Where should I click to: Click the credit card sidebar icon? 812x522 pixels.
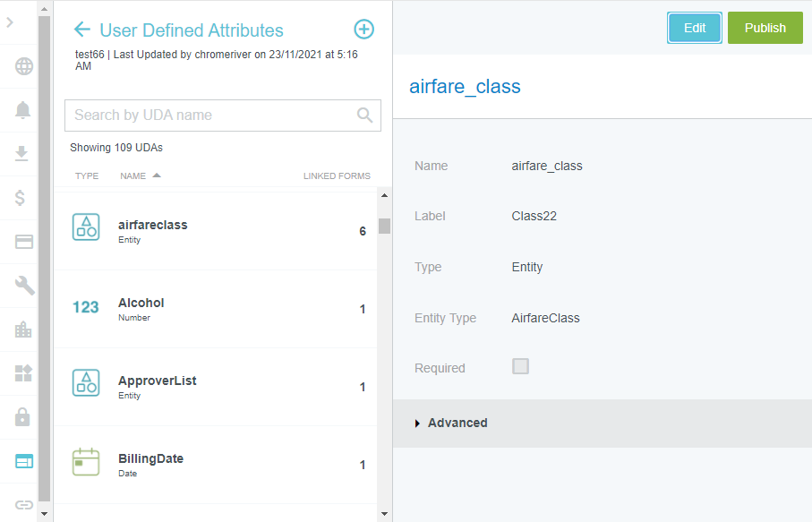tap(24, 242)
